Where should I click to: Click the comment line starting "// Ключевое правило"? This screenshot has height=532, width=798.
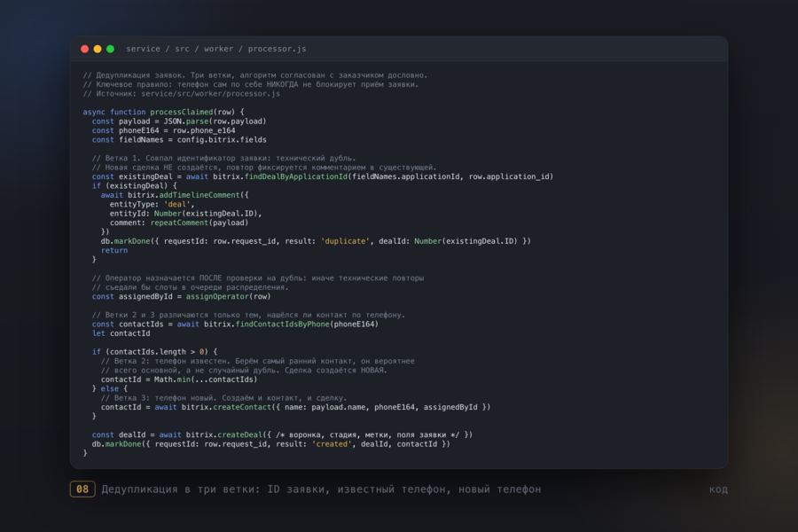tap(250, 84)
